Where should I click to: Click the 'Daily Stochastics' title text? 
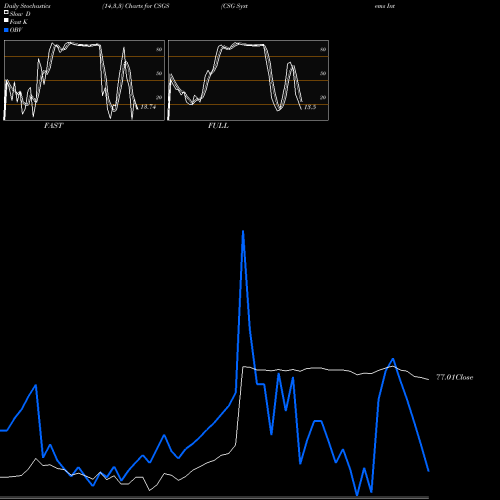27,6
